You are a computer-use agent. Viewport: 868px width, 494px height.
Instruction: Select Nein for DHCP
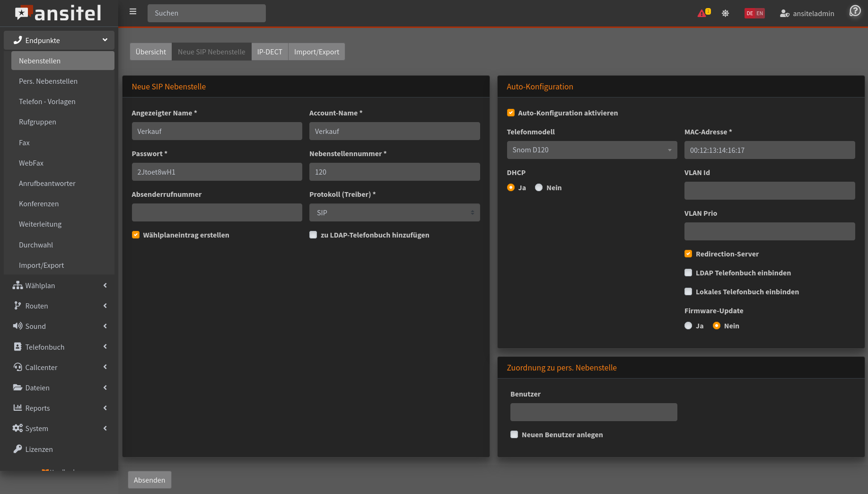pyautogui.click(x=539, y=188)
